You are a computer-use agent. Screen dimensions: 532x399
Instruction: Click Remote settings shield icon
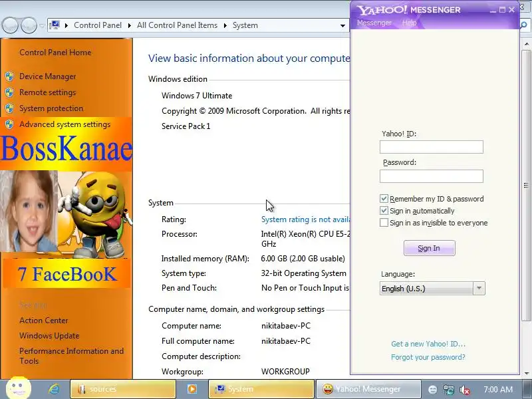9,92
